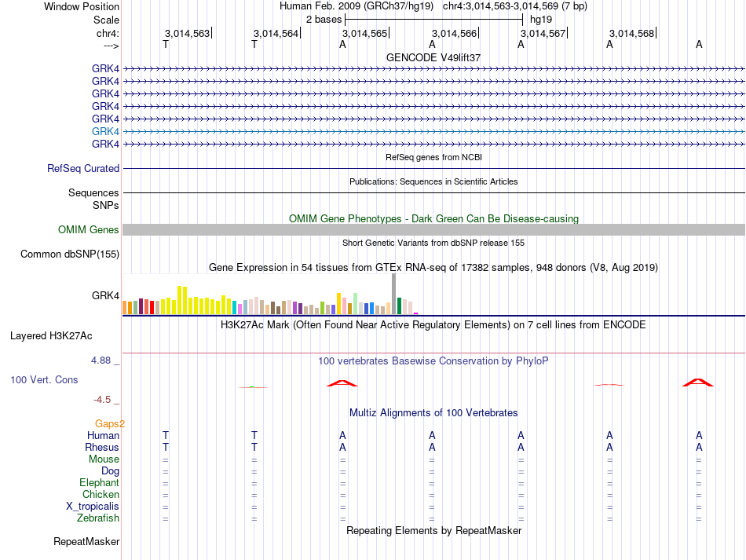The image size is (746, 560).
Task: Click the tall gray GTEx expression bar
Action: click(394, 294)
